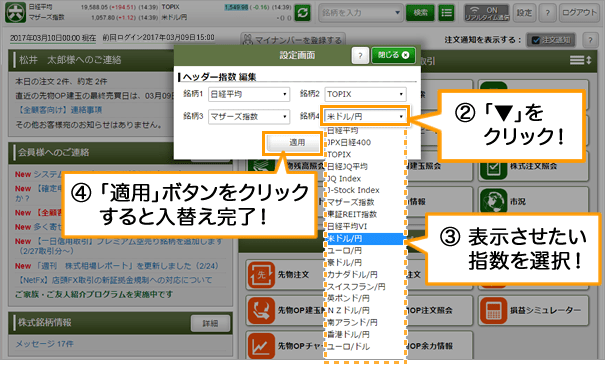Click the 先物OP建玉 phone icon

click(x=261, y=310)
